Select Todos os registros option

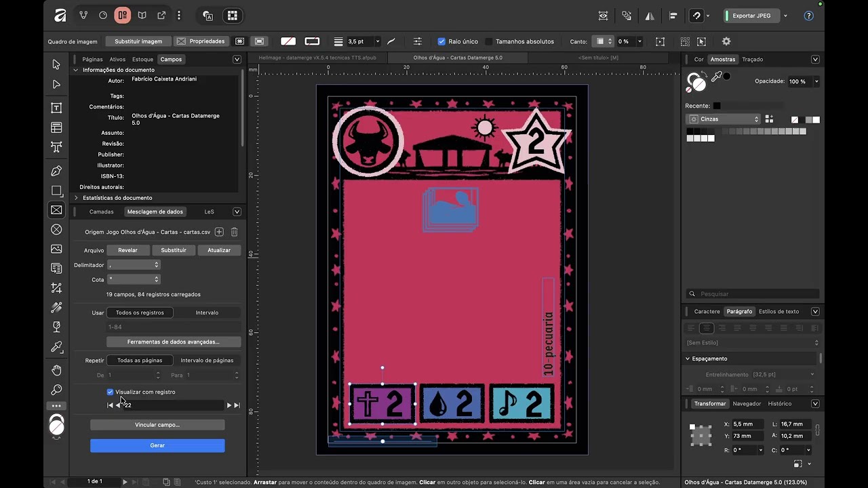pyautogui.click(x=140, y=312)
